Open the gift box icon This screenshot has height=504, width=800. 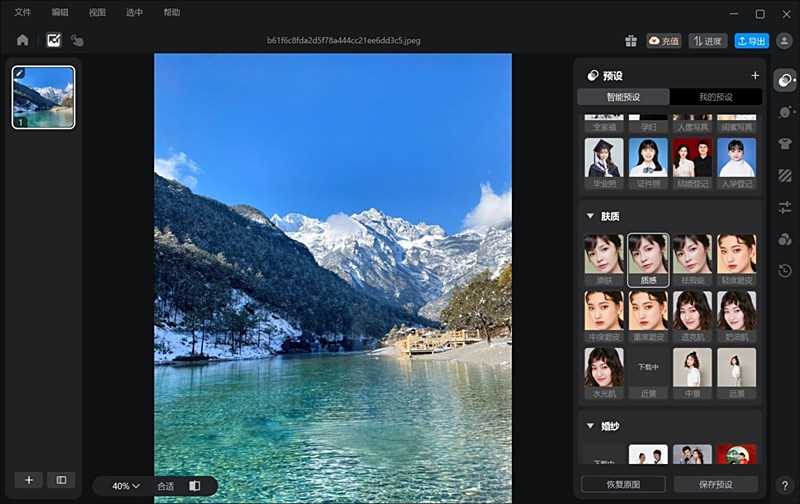click(630, 41)
